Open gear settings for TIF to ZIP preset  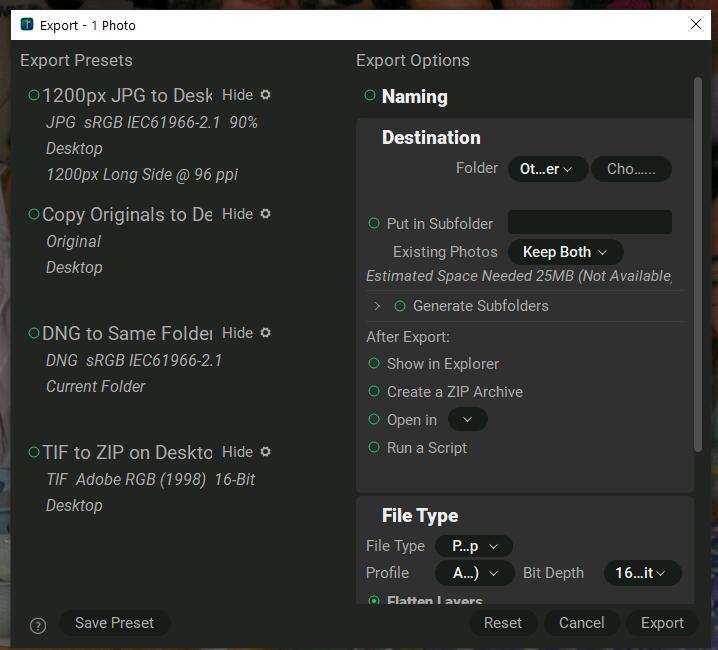click(265, 452)
